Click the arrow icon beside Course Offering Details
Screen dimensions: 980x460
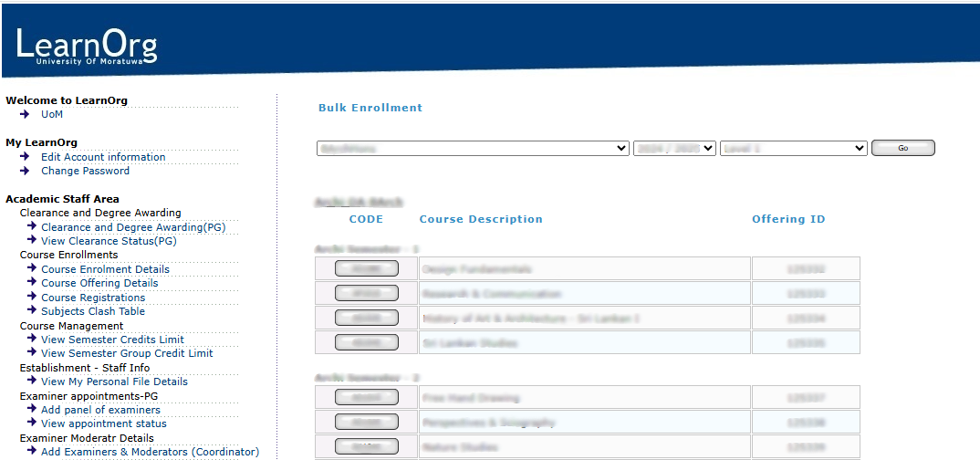[33, 283]
